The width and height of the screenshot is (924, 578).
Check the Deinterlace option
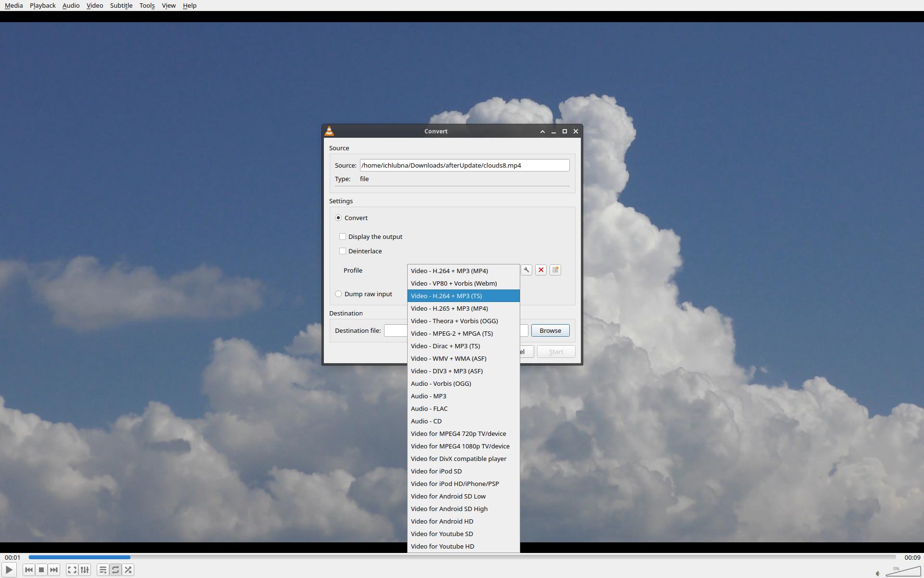click(x=343, y=251)
